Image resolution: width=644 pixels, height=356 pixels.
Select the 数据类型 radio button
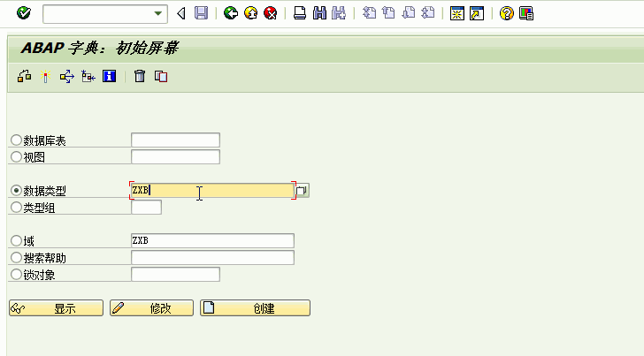point(16,190)
